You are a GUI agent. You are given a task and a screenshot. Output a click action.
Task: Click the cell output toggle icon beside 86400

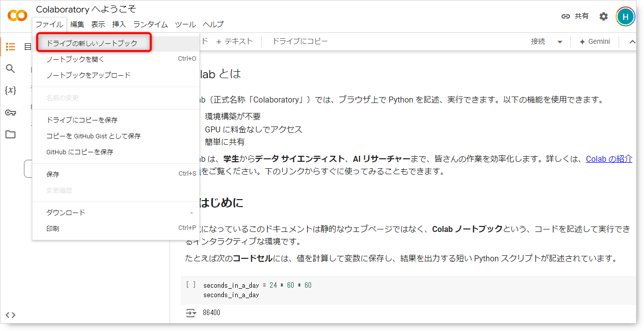(x=191, y=313)
